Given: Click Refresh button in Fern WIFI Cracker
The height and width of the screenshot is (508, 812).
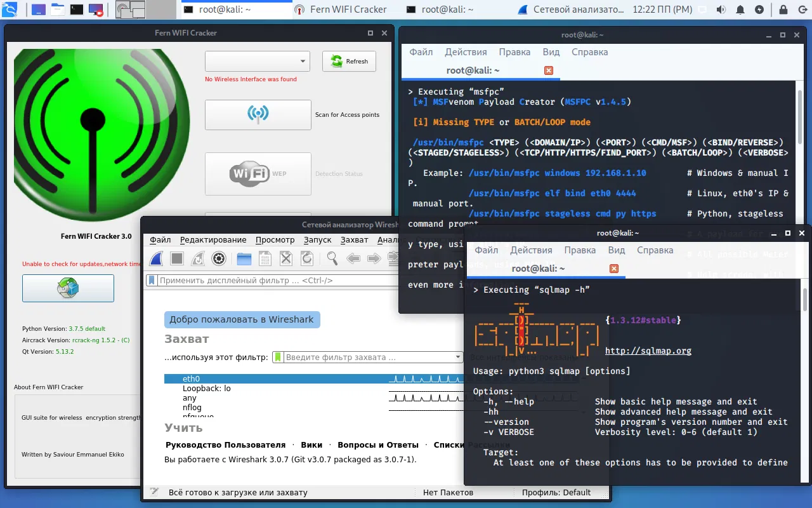Looking at the screenshot, I should pyautogui.click(x=349, y=62).
